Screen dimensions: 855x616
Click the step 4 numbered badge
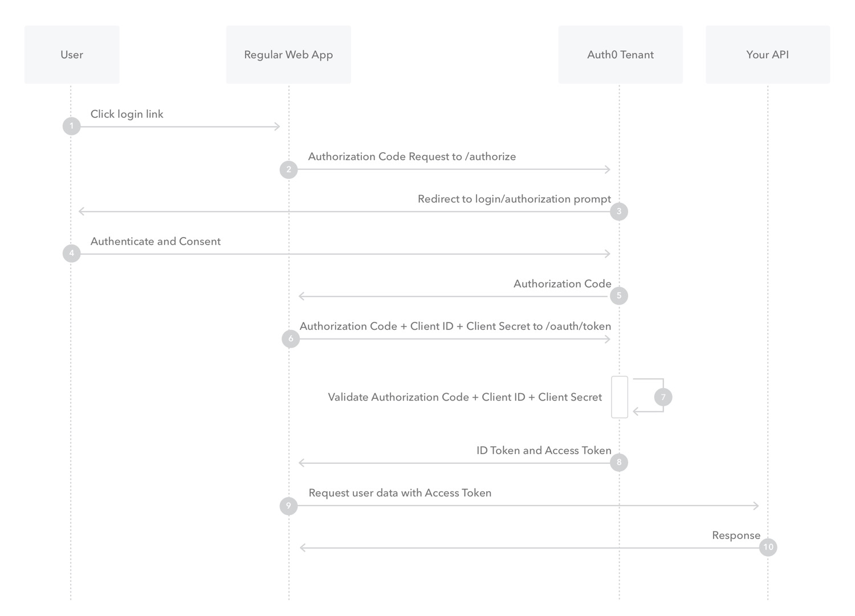[x=71, y=253]
